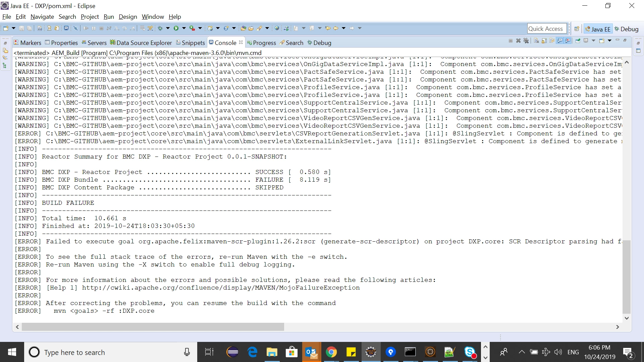Click the horizontal console scrollbar thumb
The image size is (644, 362).
coord(153,327)
